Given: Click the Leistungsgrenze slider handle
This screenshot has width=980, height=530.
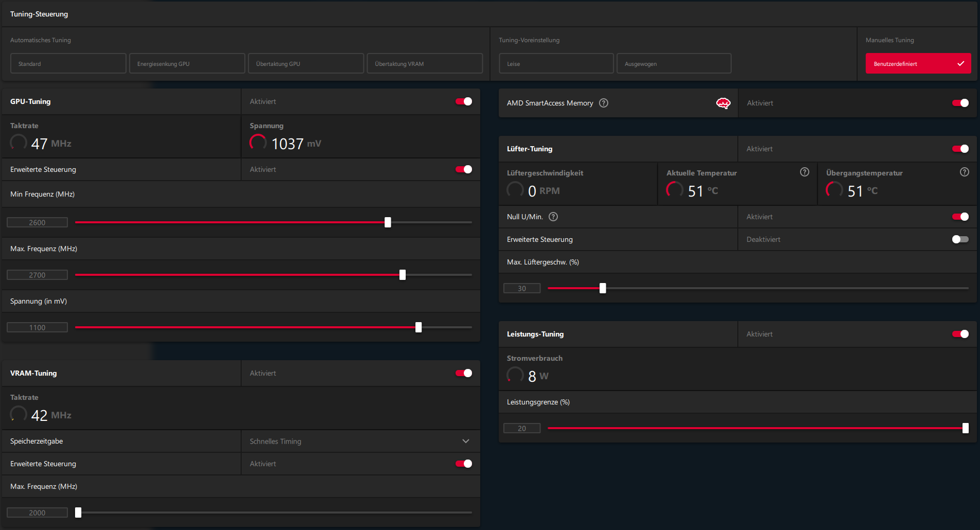Looking at the screenshot, I should 966,428.
